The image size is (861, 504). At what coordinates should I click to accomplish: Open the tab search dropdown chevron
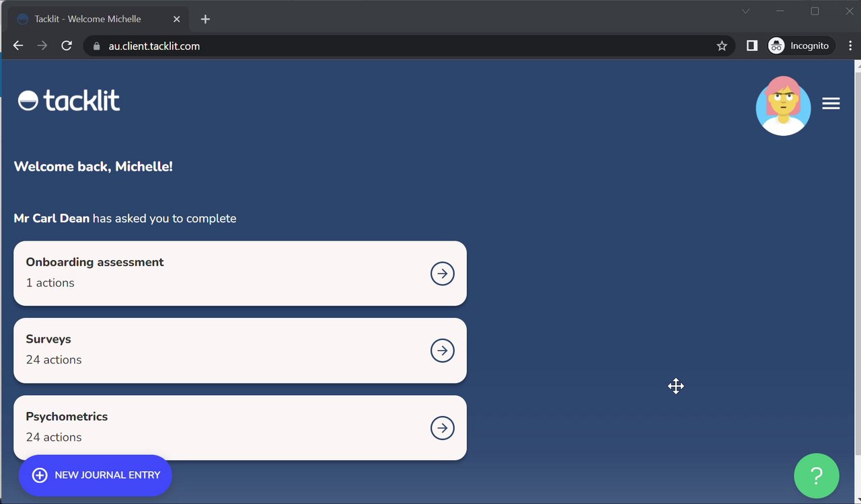[x=745, y=11]
